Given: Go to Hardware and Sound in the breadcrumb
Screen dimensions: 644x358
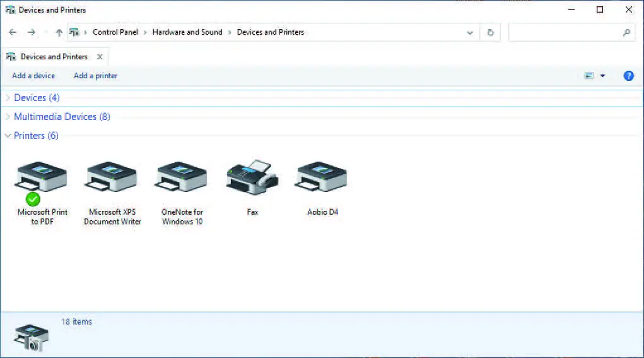Looking at the screenshot, I should 187,32.
